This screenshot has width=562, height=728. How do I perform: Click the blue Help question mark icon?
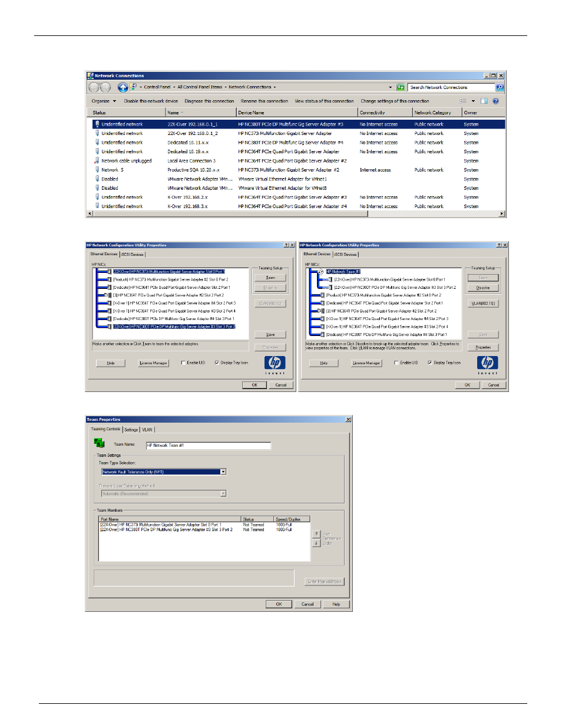(495, 101)
